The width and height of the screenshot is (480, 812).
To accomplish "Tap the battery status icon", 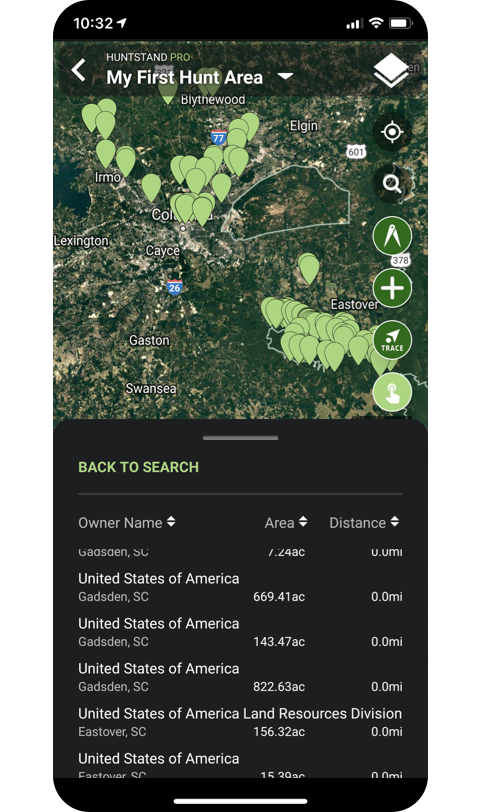I will pos(400,23).
